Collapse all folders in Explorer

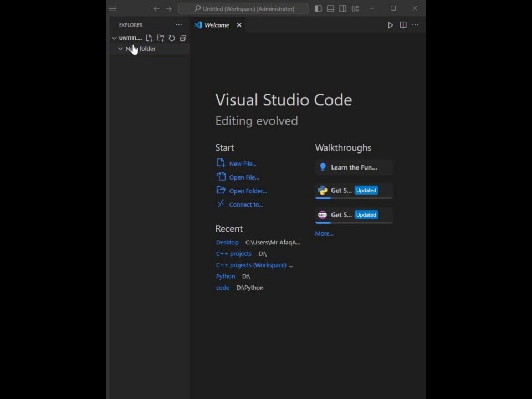pyautogui.click(x=183, y=38)
